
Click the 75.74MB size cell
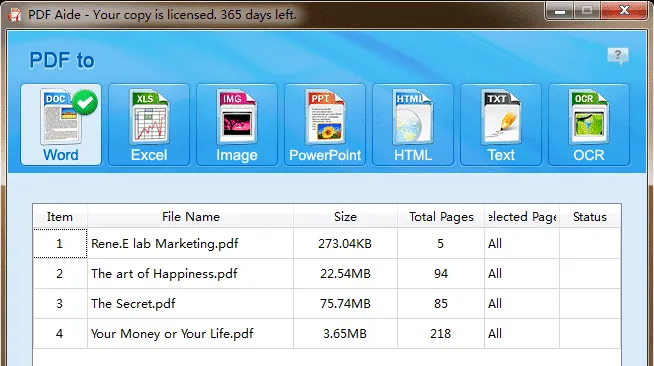(x=345, y=303)
